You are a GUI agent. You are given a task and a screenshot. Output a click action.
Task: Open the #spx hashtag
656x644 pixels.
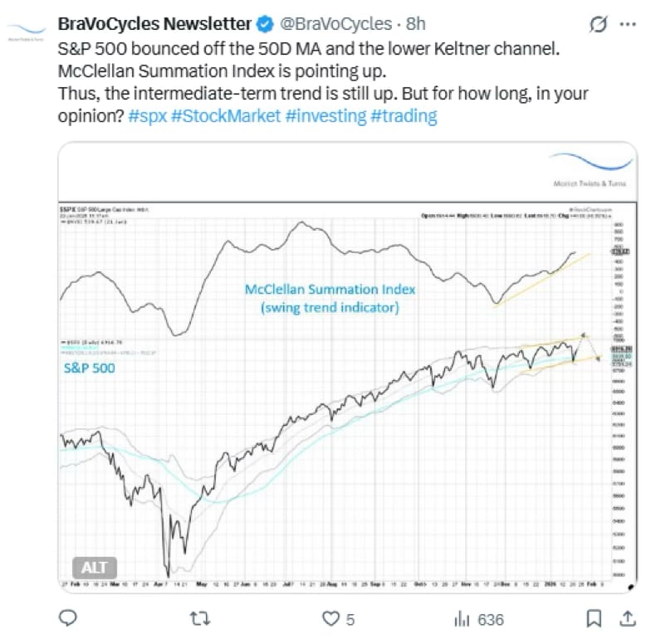pyautogui.click(x=148, y=116)
